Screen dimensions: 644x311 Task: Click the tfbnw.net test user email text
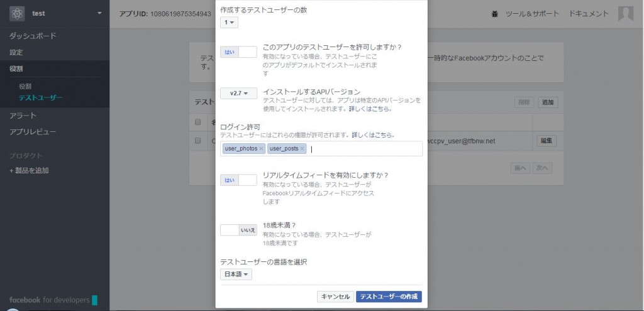pos(461,141)
